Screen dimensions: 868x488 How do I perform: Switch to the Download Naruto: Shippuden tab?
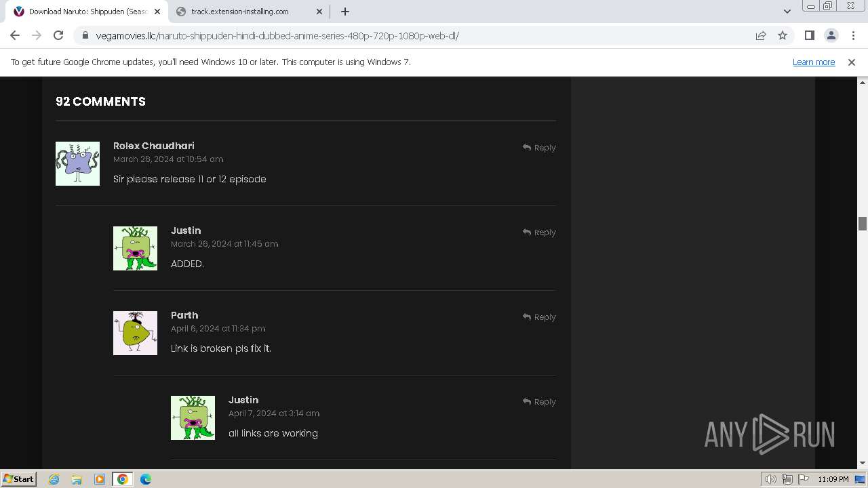[87, 12]
